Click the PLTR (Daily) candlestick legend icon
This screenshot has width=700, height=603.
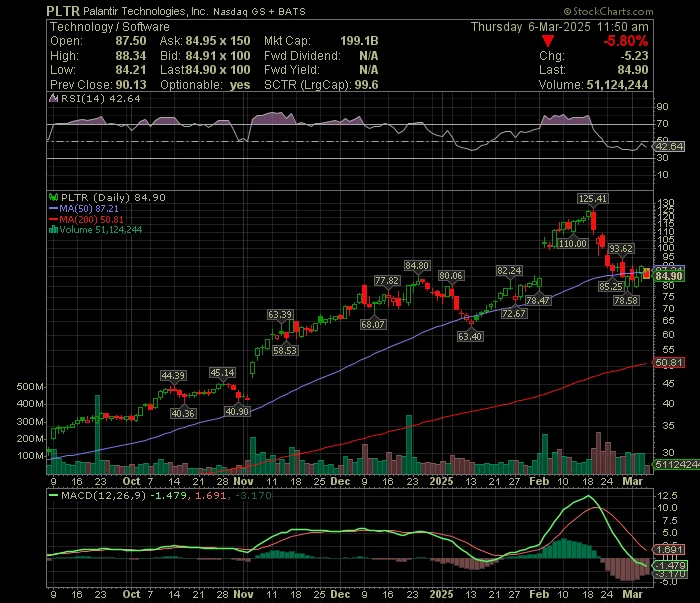[54, 197]
